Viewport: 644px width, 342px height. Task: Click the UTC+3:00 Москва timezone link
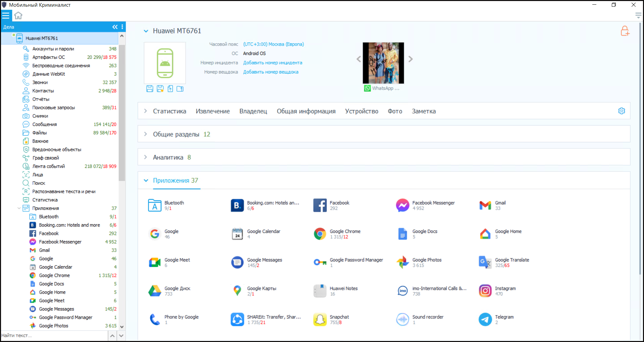(x=274, y=44)
